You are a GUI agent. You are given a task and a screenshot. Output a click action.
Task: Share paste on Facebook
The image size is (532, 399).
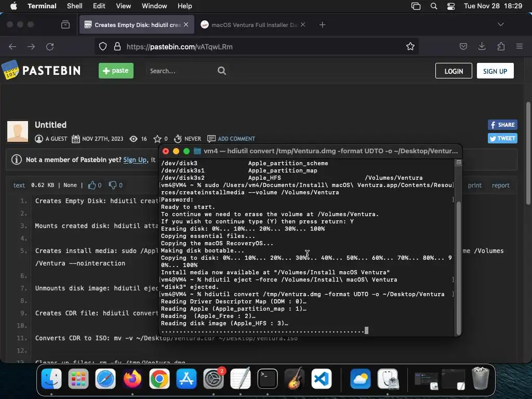click(502, 125)
